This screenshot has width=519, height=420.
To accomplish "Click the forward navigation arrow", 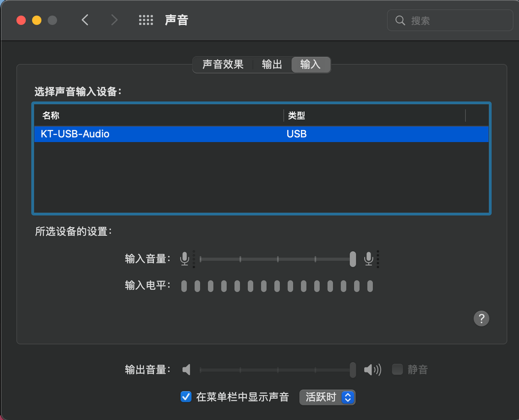I will [x=114, y=20].
